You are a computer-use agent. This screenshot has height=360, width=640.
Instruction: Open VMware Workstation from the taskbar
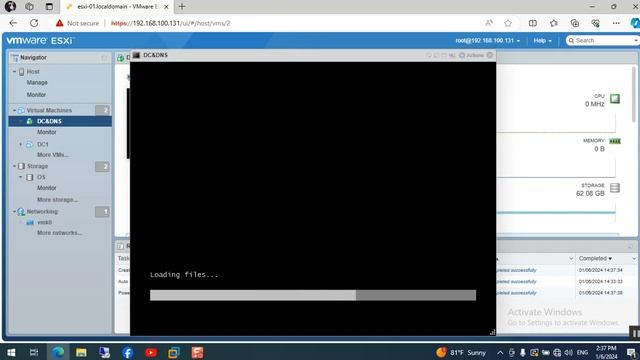174,352
